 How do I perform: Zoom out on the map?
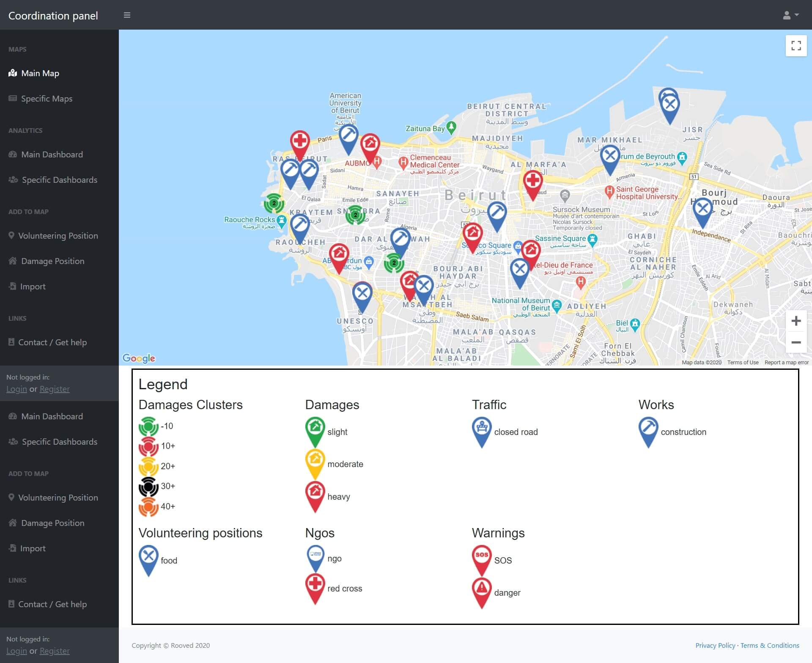tap(796, 342)
